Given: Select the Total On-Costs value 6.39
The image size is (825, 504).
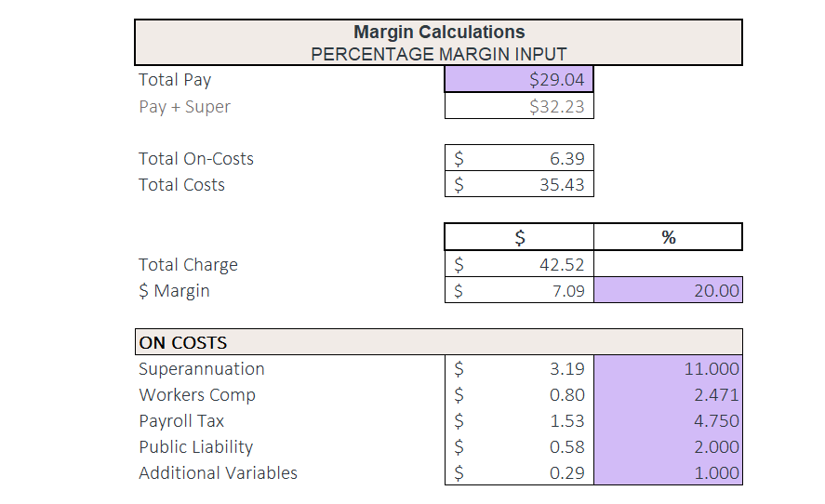Looking at the screenshot, I should pyautogui.click(x=519, y=159).
